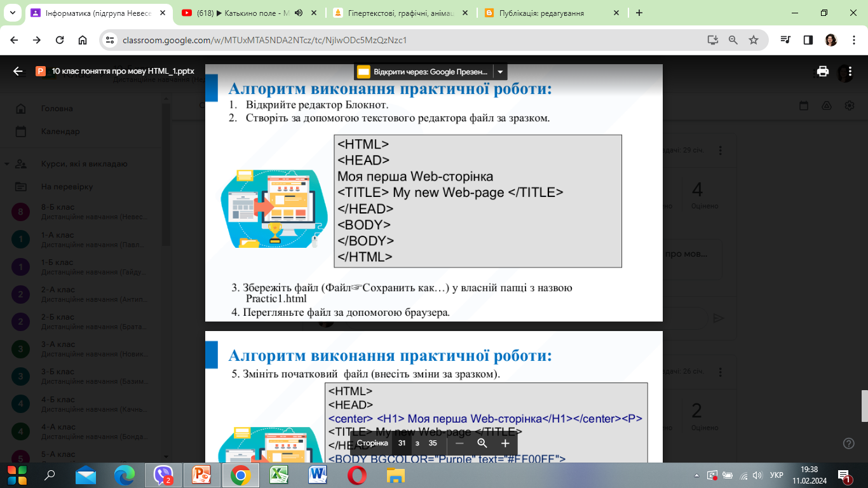Open File Explorer from the taskbar
The height and width of the screenshot is (488, 868).
(396, 475)
